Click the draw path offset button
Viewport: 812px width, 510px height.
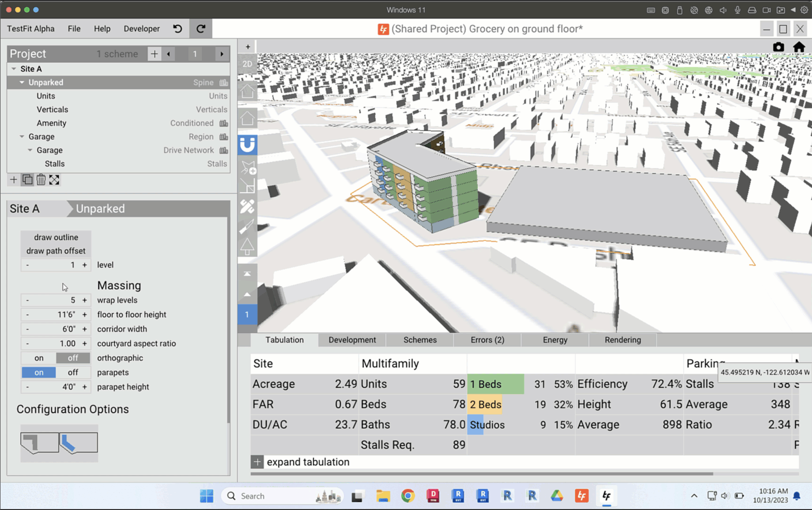[x=56, y=251]
